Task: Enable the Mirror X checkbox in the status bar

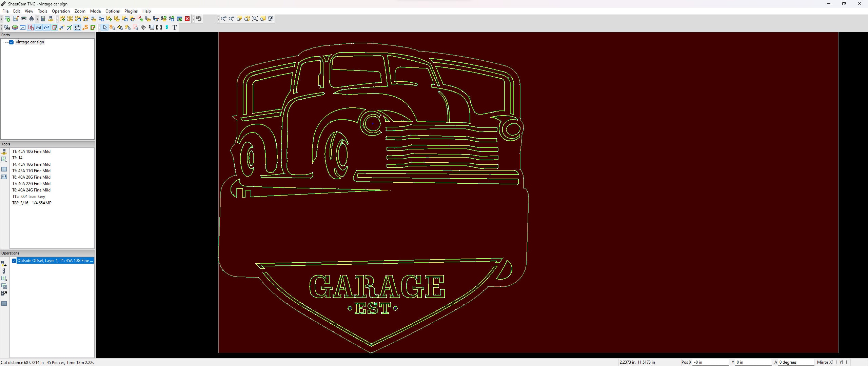Action: (x=834, y=362)
